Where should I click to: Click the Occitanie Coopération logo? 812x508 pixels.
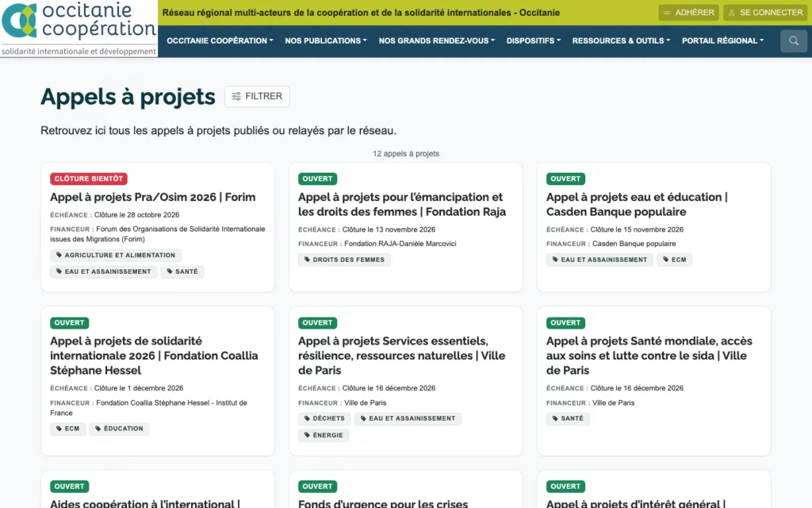point(79,29)
